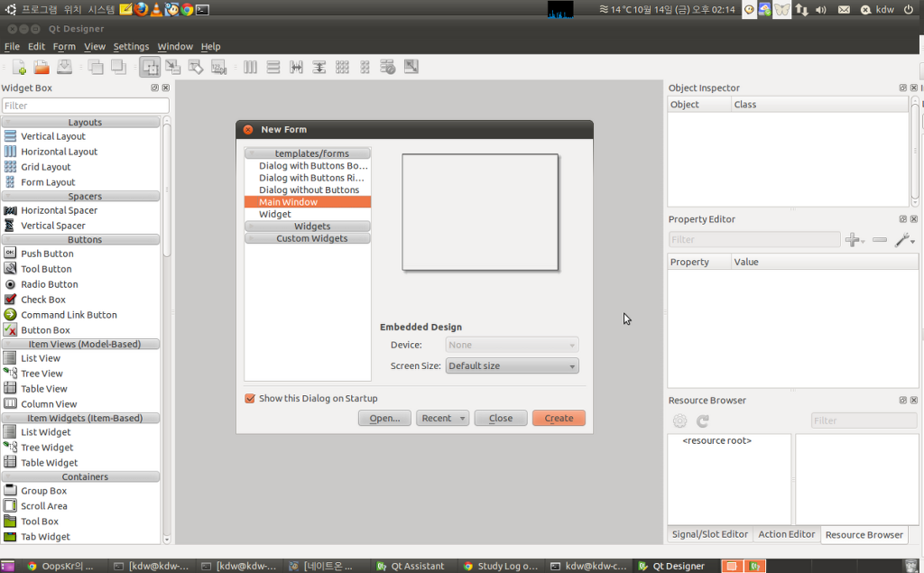Click the volume icon in top panel

coord(821,9)
